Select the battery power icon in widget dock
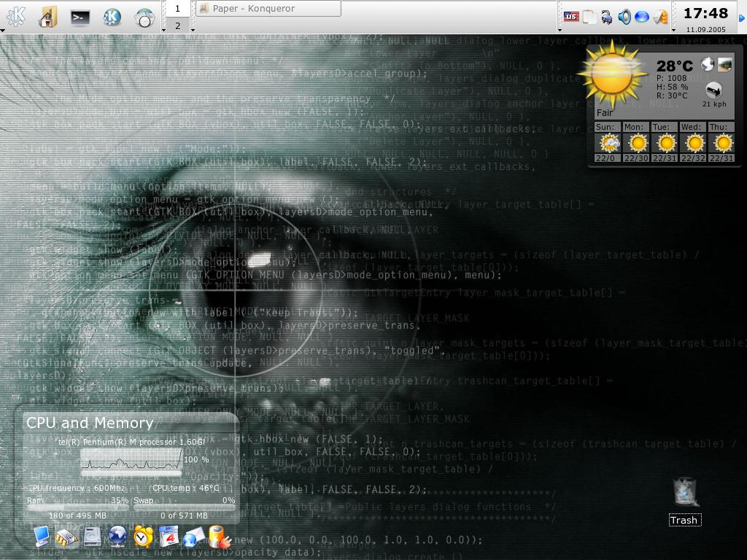This screenshot has width=747, height=560. pos(219,536)
